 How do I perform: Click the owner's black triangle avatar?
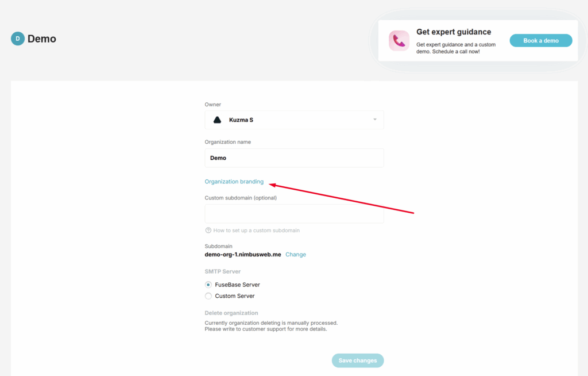218,120
